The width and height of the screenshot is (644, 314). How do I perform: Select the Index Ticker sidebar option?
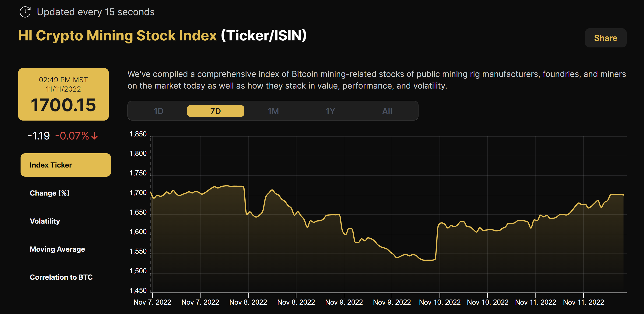click(x=66, y=165)
